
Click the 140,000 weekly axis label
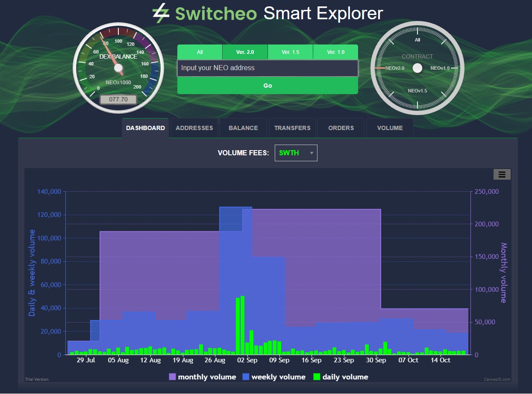point(50,192)
